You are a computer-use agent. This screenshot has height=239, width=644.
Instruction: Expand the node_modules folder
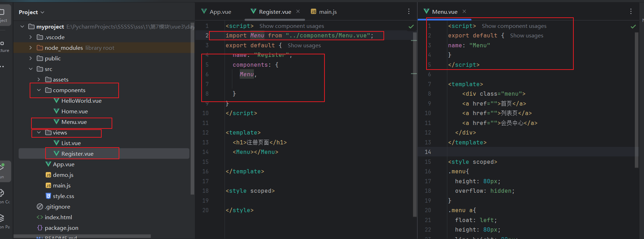31,48
